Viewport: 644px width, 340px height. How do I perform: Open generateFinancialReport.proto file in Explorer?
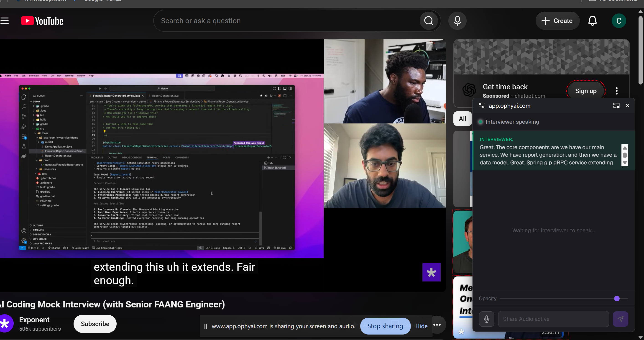pyautogui.click(x=64, y=165)
